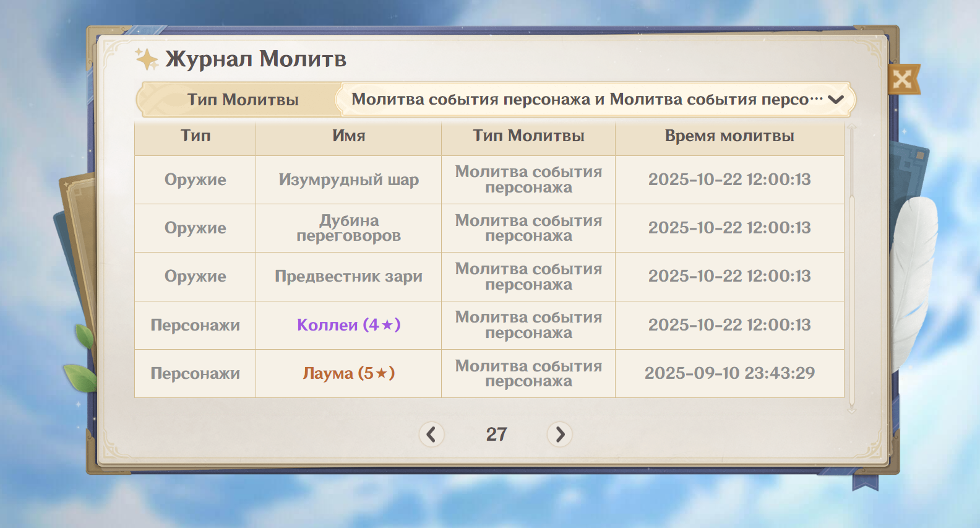
Task: Click the prayer type in the Лаума row
Action: point(528,373)
